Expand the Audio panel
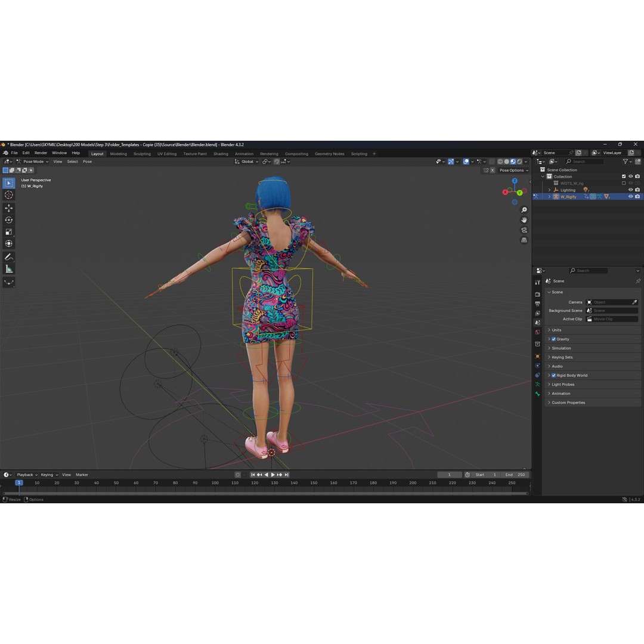Image resolution: width=644 pixels, height=644 pixels. point(593,366)
